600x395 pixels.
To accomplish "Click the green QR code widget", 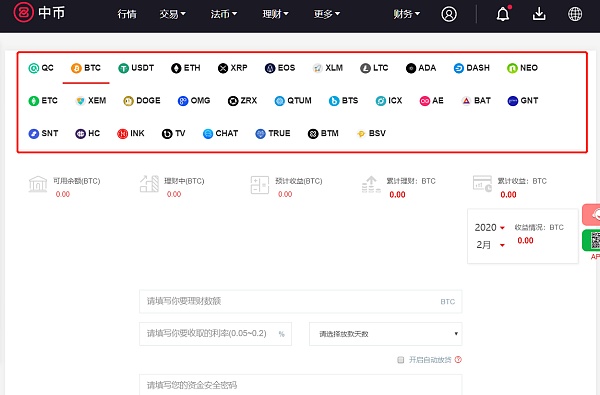I will 591,240.
